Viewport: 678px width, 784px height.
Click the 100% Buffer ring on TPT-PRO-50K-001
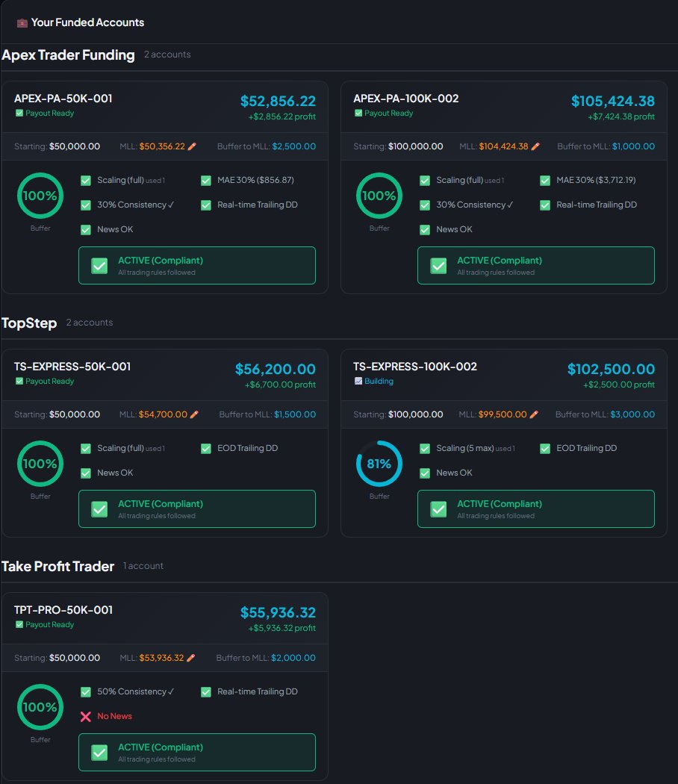(x=40, y=707)
